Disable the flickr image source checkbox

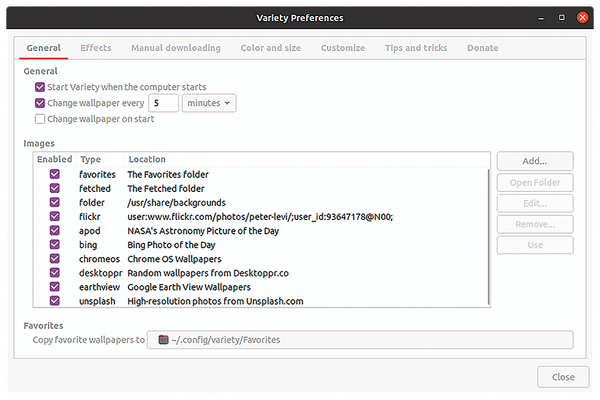[x=55, y=216]
